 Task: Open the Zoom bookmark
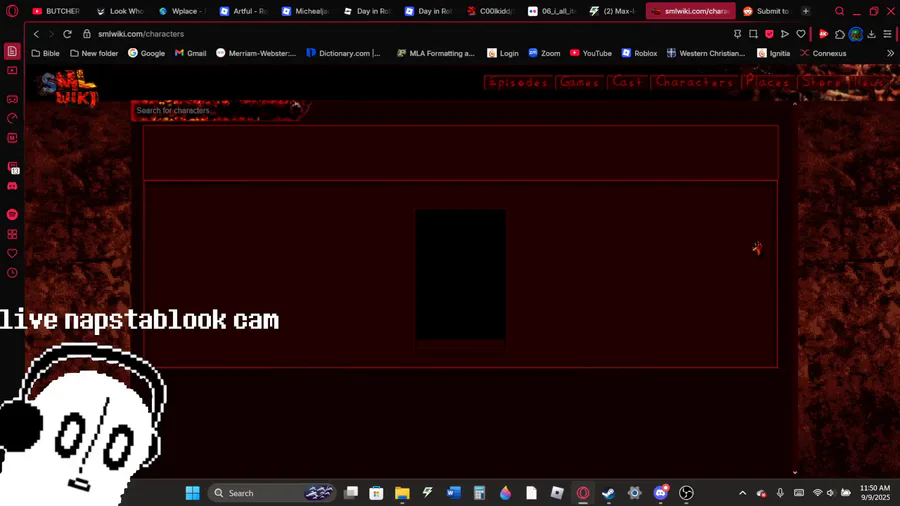pyautogui.click(x=544, y=53)
